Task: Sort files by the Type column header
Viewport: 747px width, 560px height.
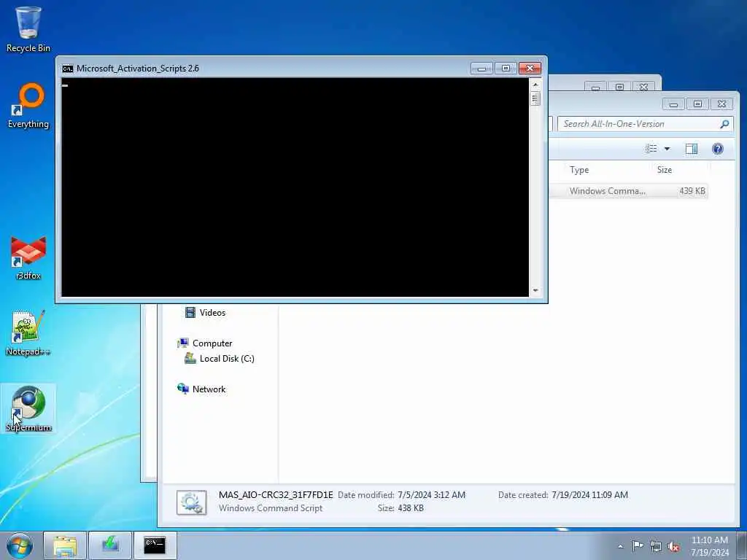Action: pyautogui.click(x=579, y=170)
